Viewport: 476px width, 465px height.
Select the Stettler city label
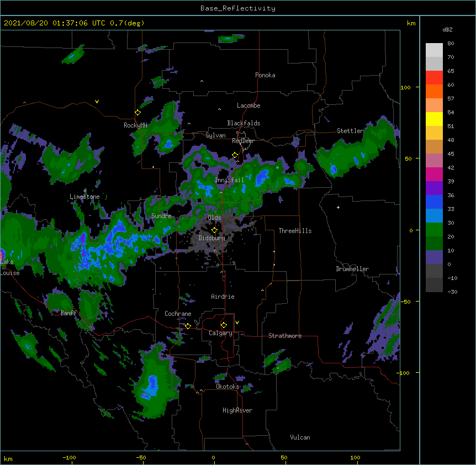(x=350, y=131)
